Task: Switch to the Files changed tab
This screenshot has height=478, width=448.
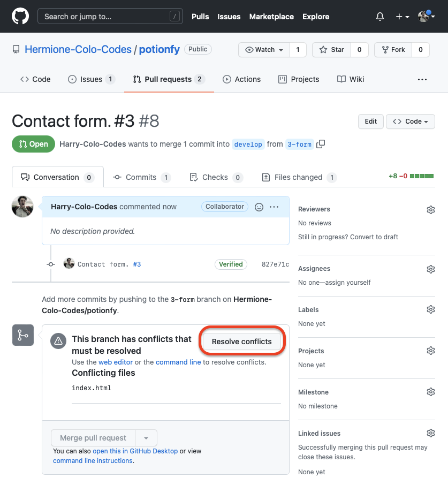Action: [x=298, y=177]
